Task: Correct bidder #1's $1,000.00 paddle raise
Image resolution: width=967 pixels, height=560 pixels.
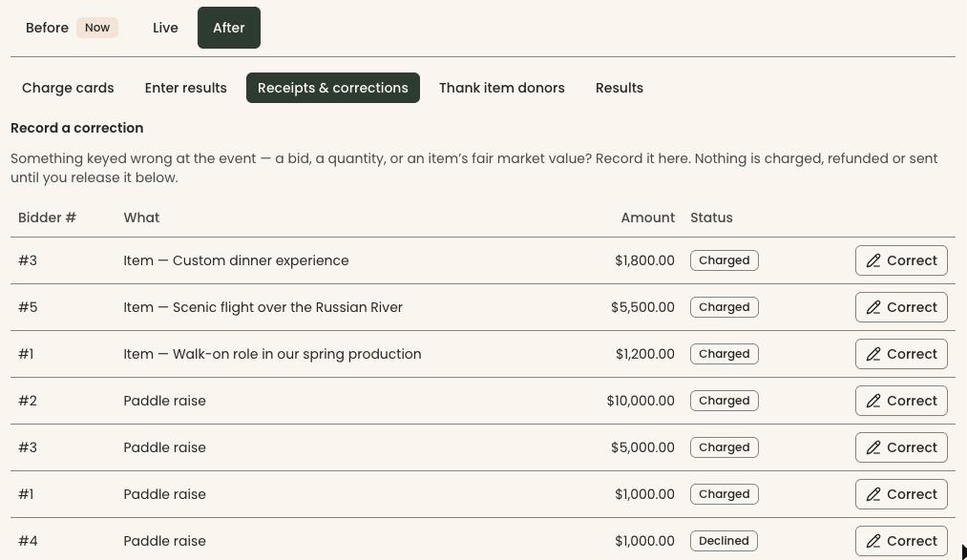Action: pyautogui.click(x=901, y=495)
